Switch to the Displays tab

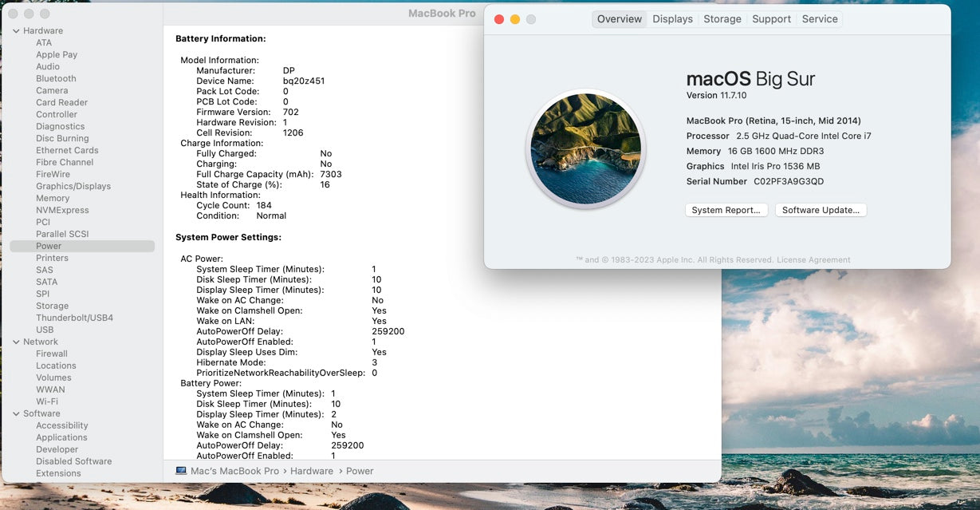672,19
